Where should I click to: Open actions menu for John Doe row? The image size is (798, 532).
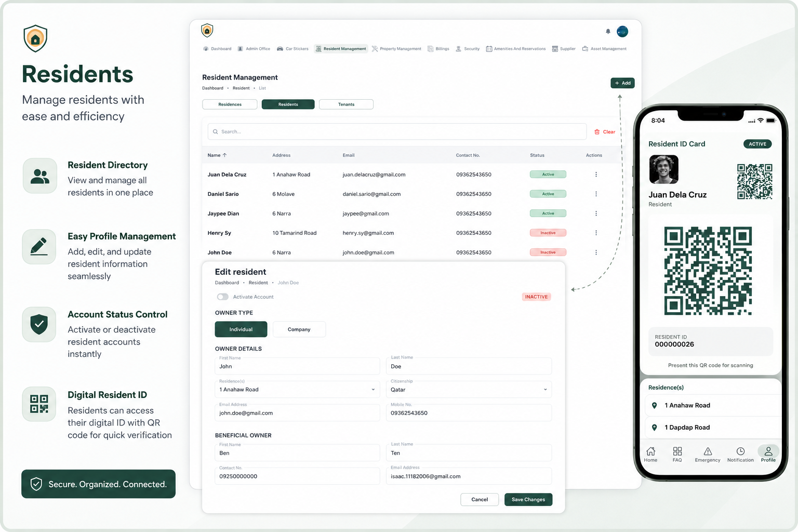click(x=596, y=252)
